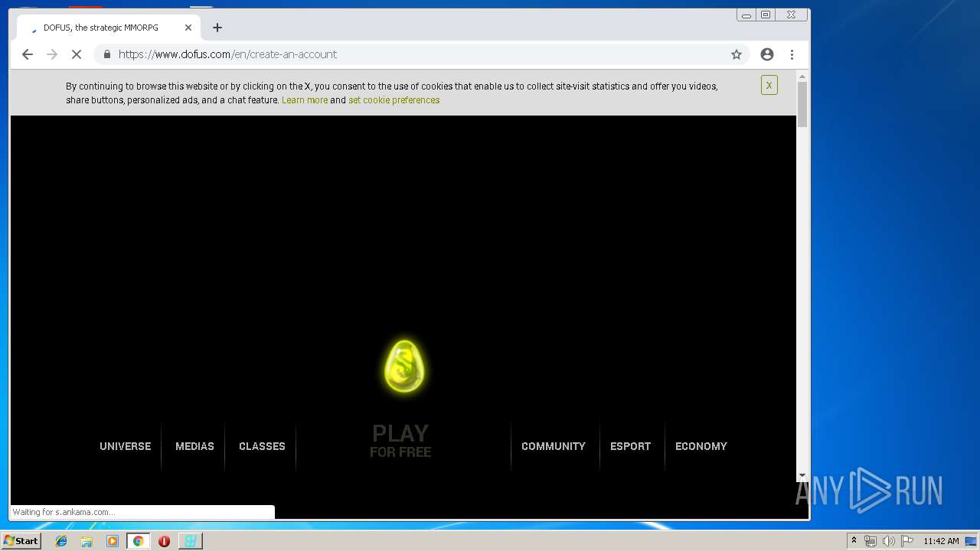Open the COMMUNITY menu
This screenshot has width=980, height=551.
coord(554,446)
